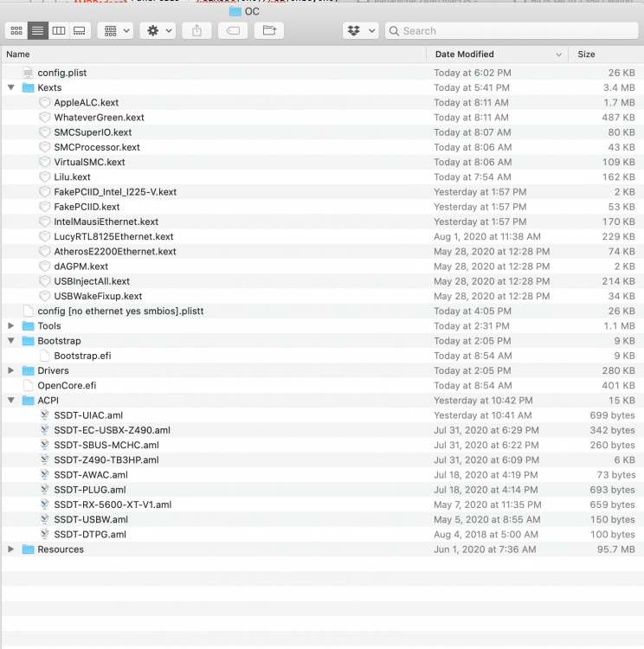Select FakePCIID_Intel_I225-V.kext file name

[115, 191]
